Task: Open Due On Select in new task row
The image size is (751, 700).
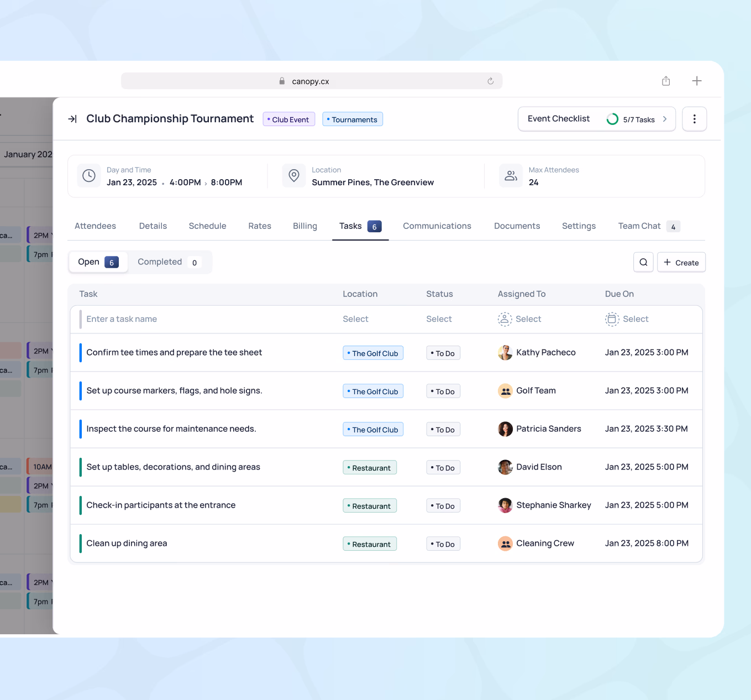Action: [x=627, y=319]
